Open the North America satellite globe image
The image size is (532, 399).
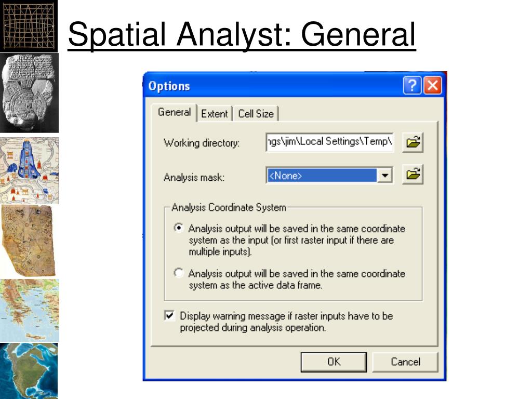29,371
